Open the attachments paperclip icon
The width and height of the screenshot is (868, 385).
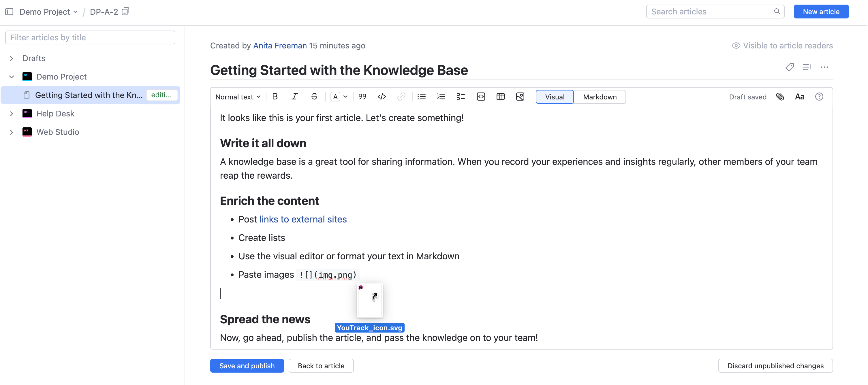780,97
